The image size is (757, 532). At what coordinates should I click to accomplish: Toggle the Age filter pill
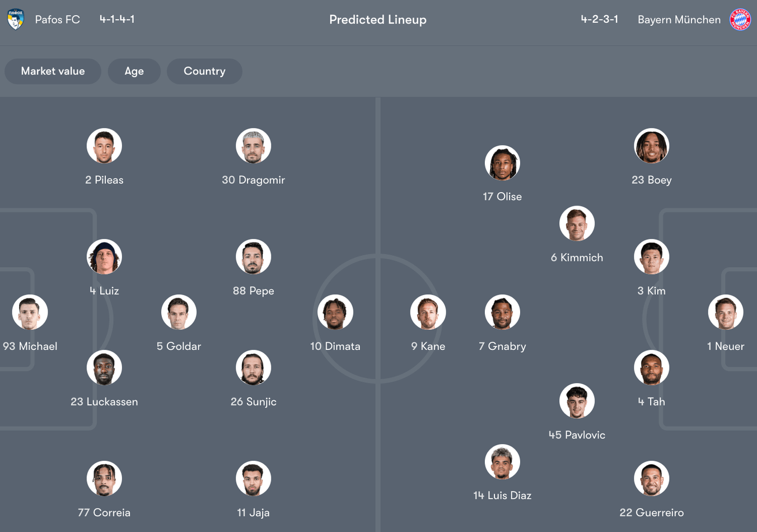[134, 71]
